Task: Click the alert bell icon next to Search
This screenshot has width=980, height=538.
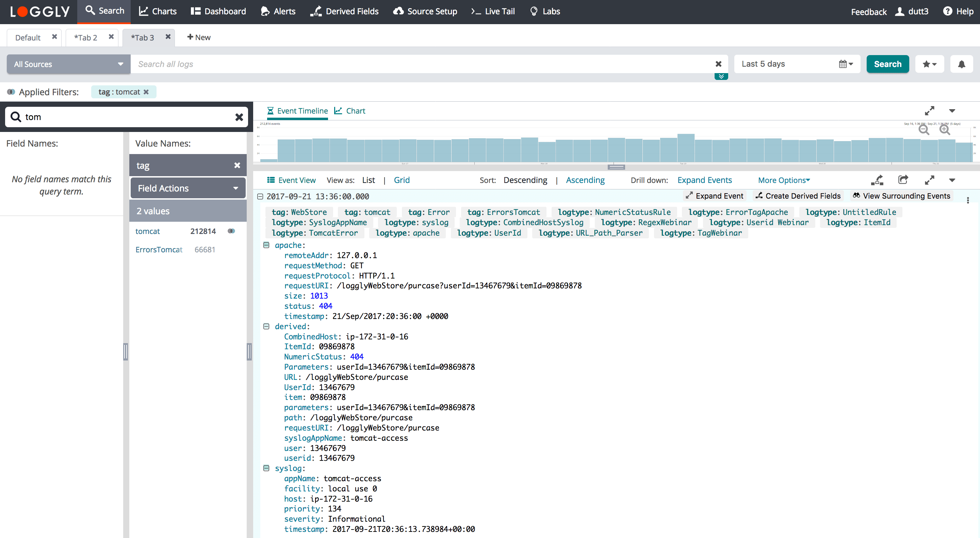Action: pos(961,64)
